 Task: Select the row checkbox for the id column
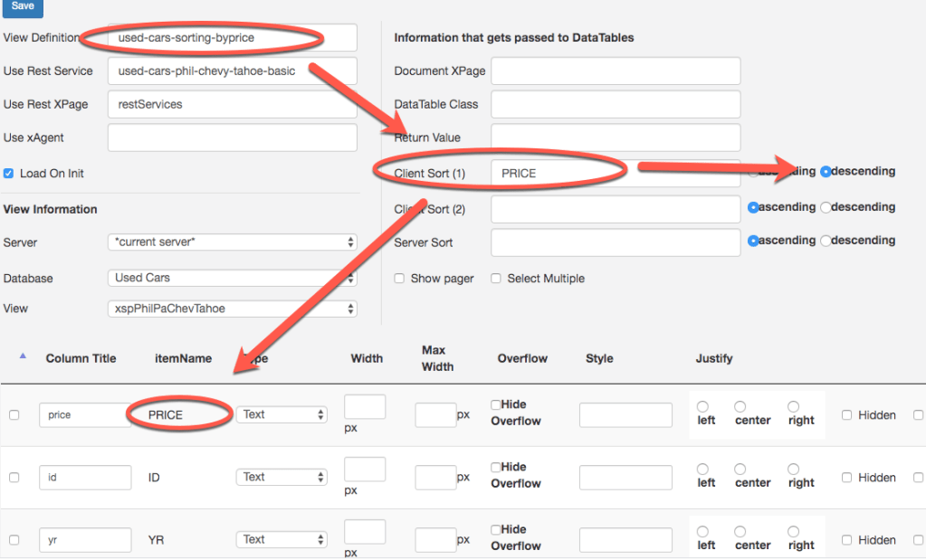tap(14, 477)
